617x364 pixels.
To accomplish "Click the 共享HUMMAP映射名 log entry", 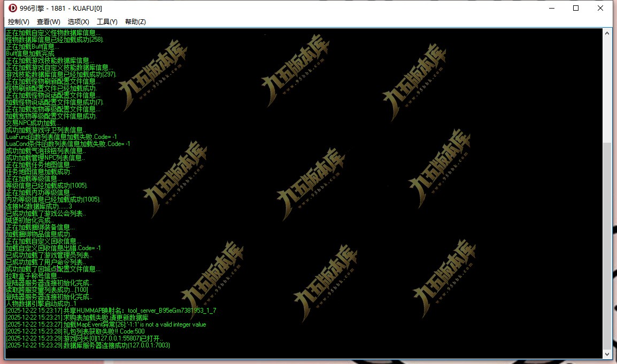I will tap(111, 311).
